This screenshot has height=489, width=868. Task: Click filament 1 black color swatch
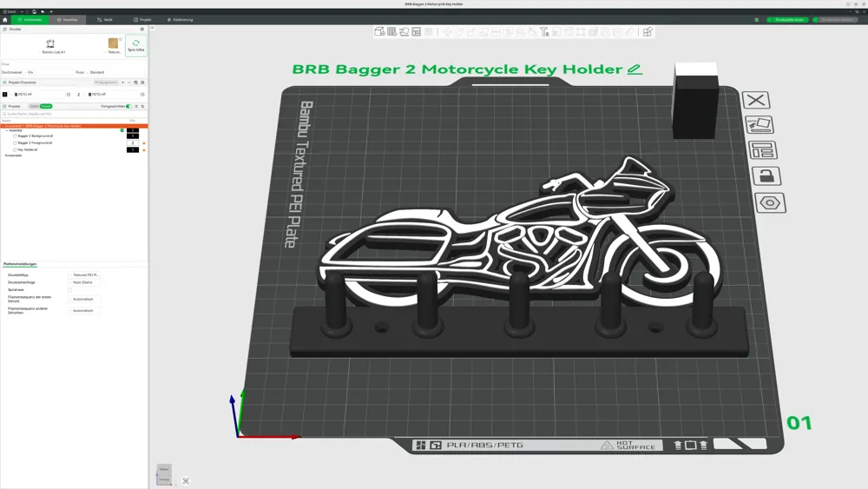[5, 95]
